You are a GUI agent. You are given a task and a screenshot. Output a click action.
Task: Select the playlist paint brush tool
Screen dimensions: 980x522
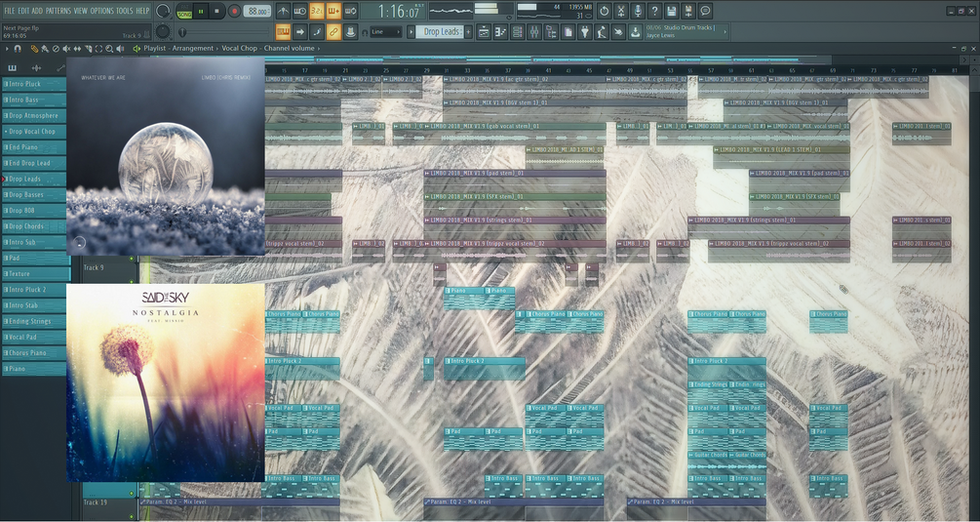tap(45, 48)
